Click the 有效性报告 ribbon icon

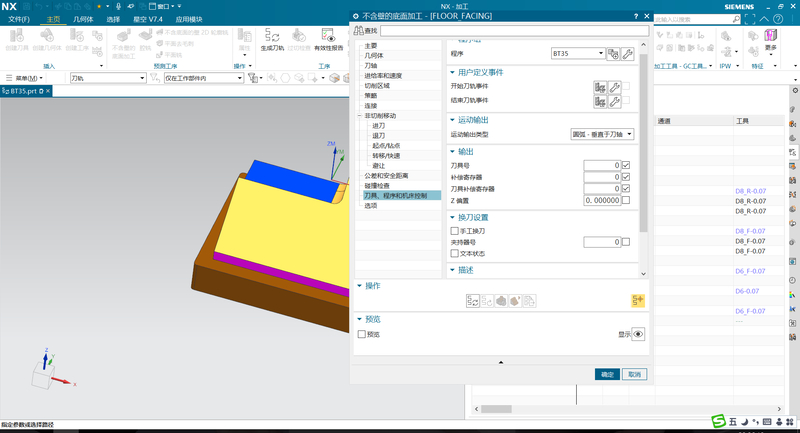(x=328, y=36)
